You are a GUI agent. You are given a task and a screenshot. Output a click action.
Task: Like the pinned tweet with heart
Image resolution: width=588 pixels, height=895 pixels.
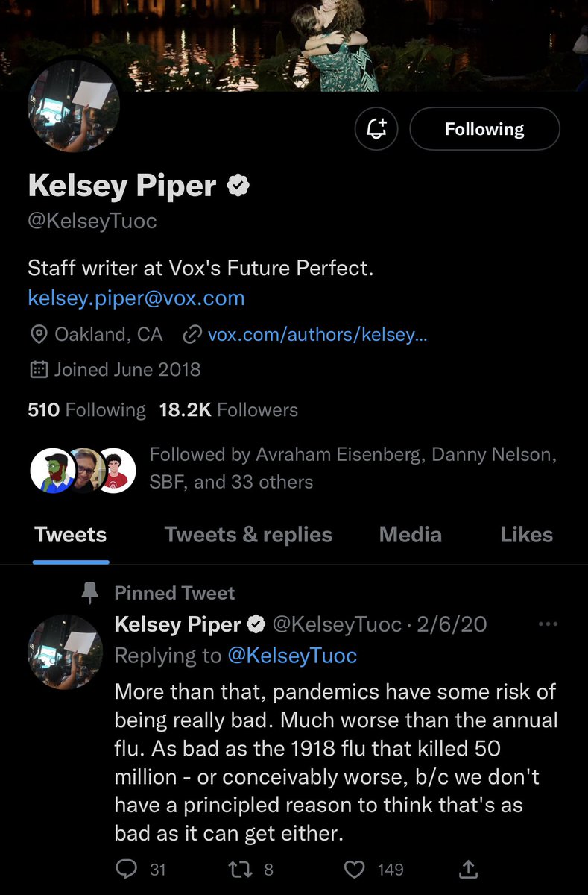(357, 869)
